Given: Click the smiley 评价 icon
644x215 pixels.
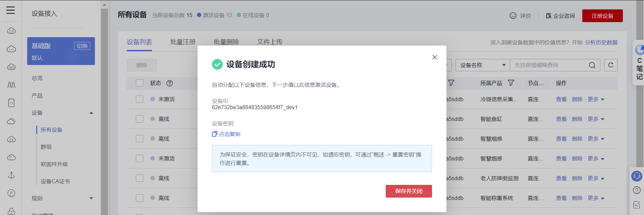Looking at the screenshot, I should (513, 15).
